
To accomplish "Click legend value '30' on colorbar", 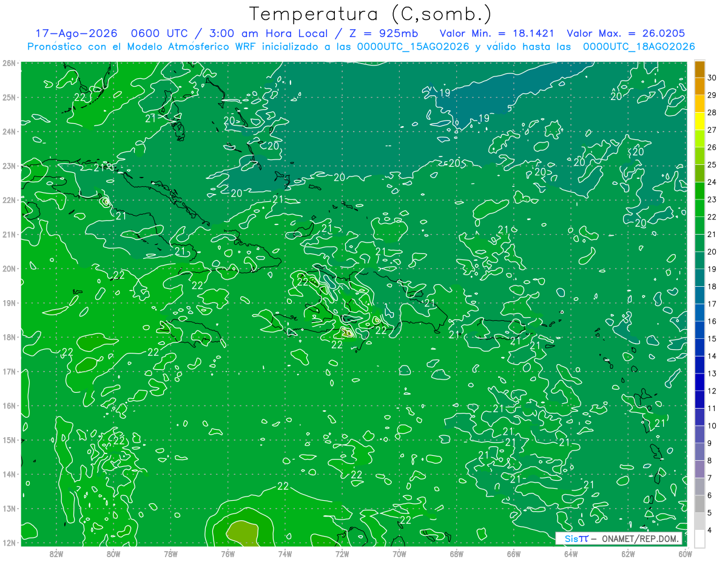I will click(x=712, y=78).
